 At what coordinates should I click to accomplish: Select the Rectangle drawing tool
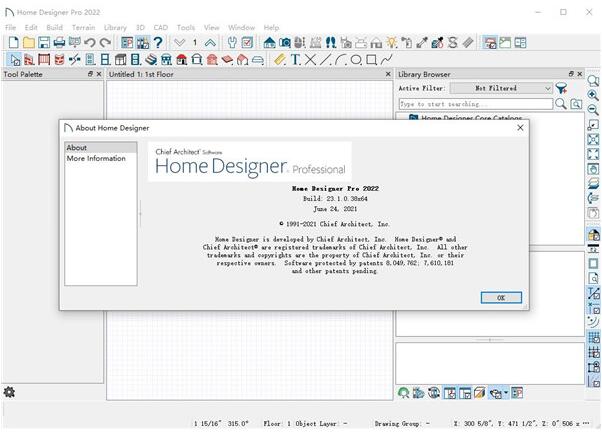371,59
